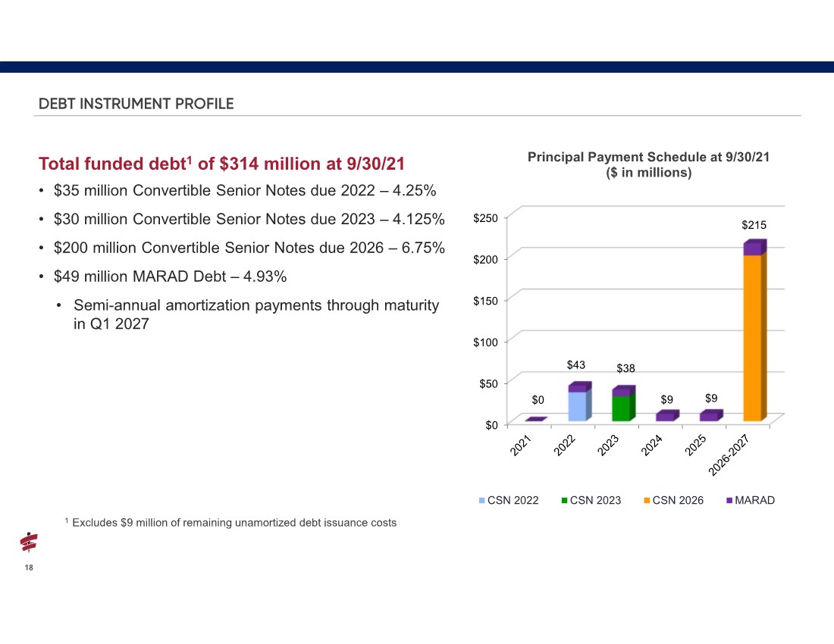The image size is (834, 644).
Task: Click the '($ in millions)' chart subtitle
Action: coord(648,173)
